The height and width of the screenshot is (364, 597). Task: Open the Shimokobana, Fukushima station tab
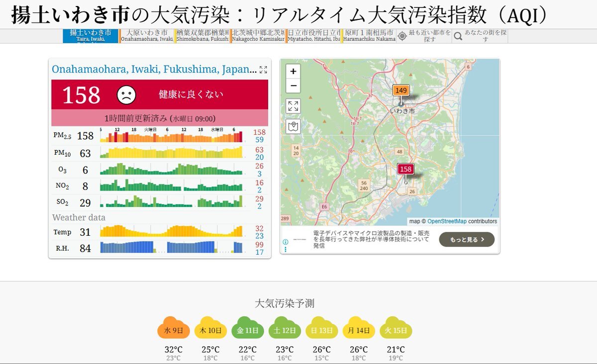pos(202,36)
